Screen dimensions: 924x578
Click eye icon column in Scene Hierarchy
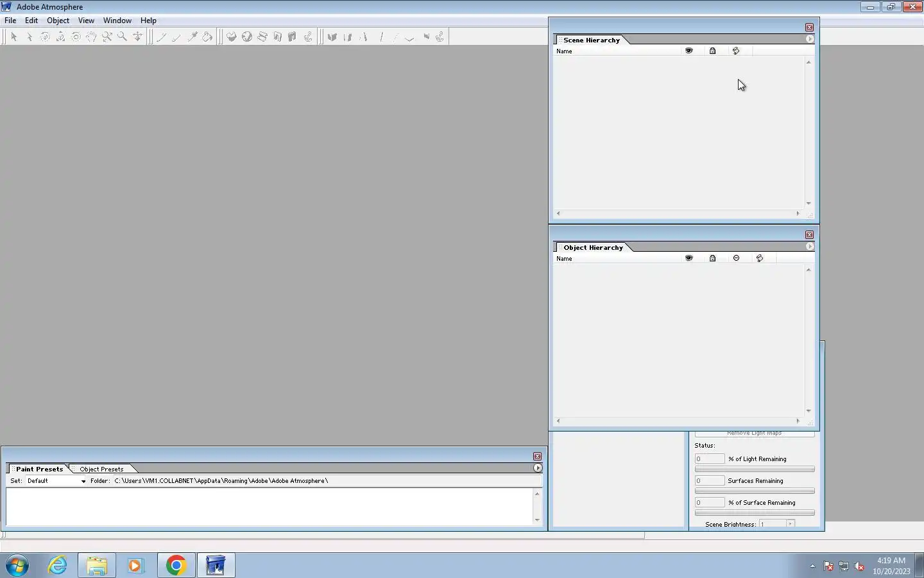pos(689,51)
